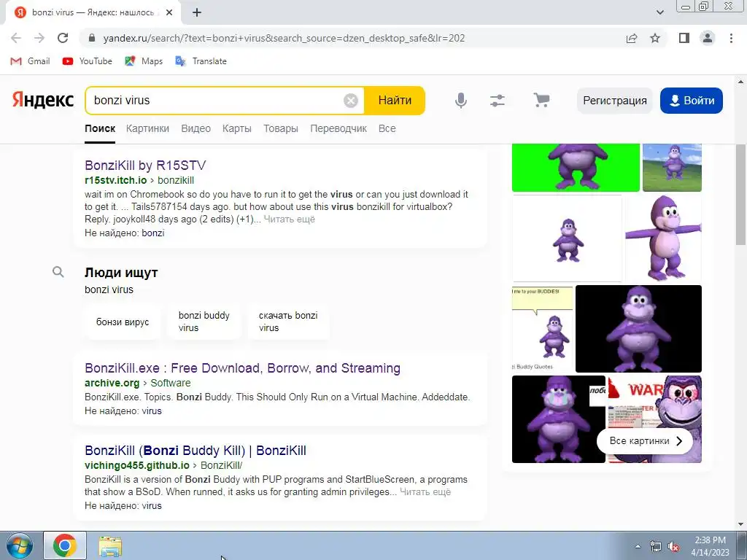The width and height of the screenshot is (747, 560).
Task: Open Gmail bookmark
Action: [x=31, y=61]
